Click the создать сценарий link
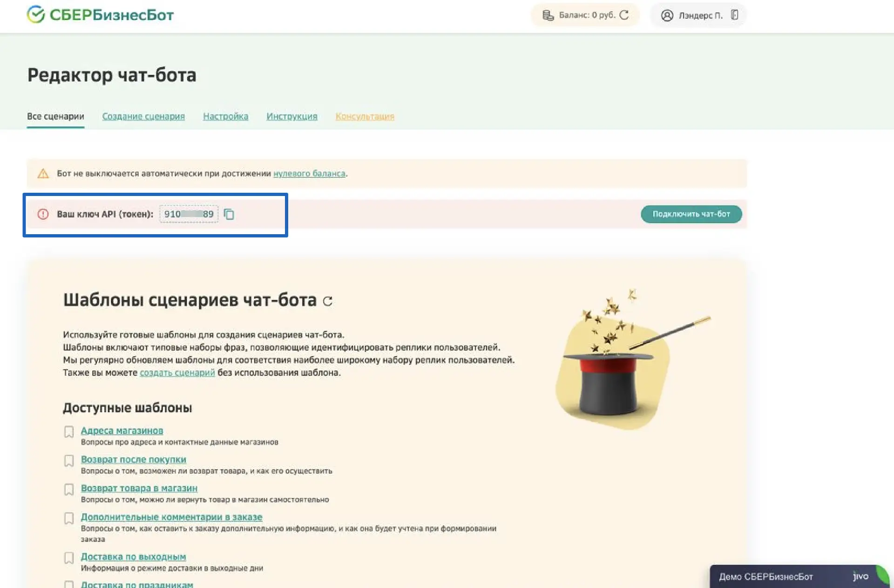 click(177, 372)
